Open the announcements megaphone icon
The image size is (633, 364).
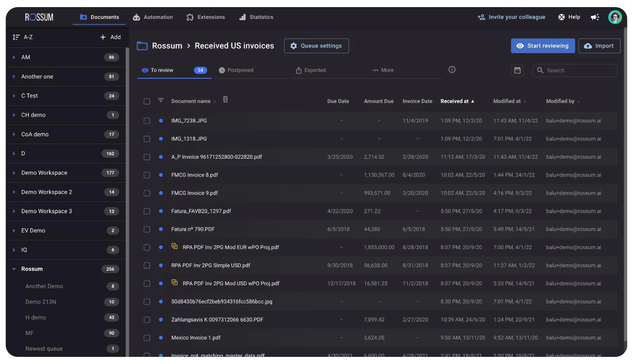pyautogui.click(x=595, y=17)
